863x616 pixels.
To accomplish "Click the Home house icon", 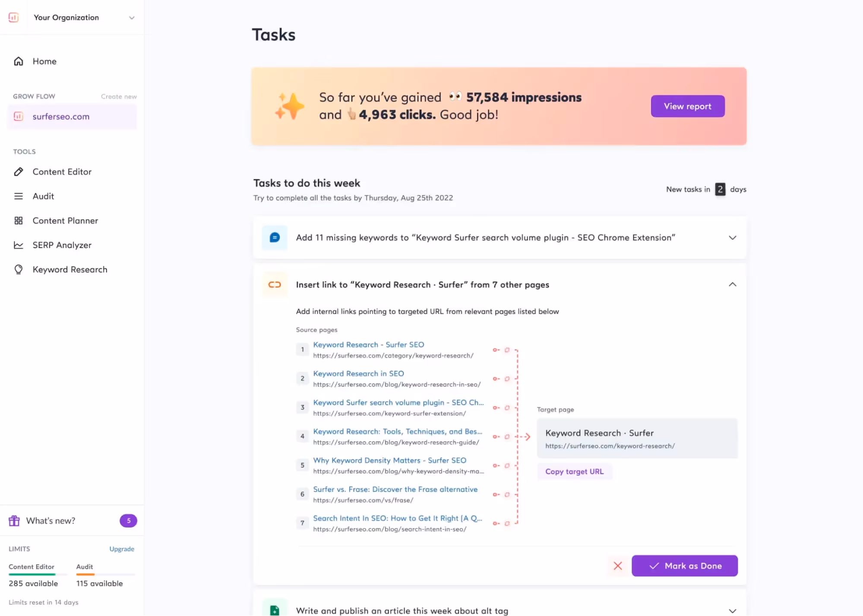I will 19,61.
